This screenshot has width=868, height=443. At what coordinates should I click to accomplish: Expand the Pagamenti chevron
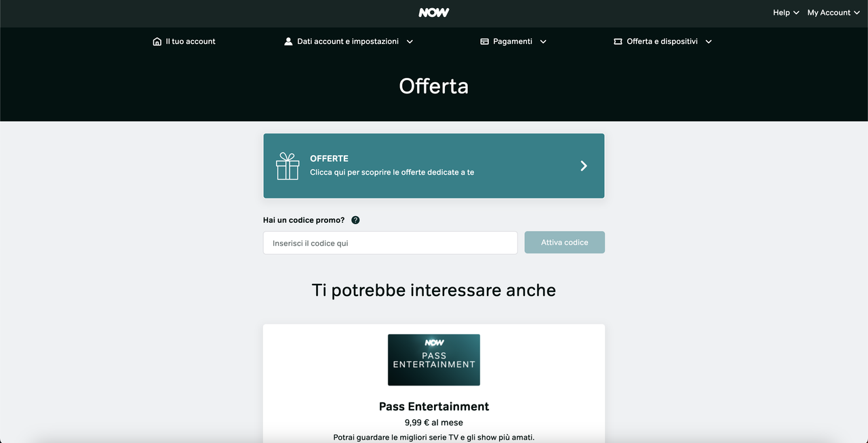pyautogui.click(x=543, y=41)
